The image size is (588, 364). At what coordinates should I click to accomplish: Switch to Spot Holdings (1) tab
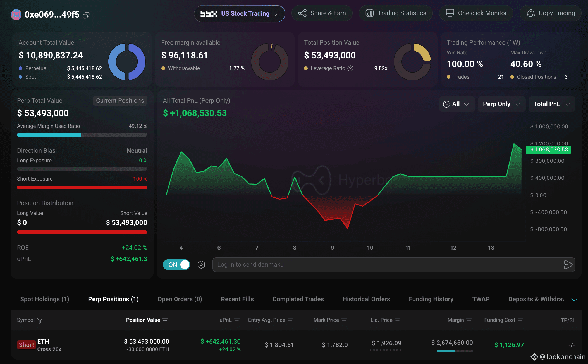point(45,299)
